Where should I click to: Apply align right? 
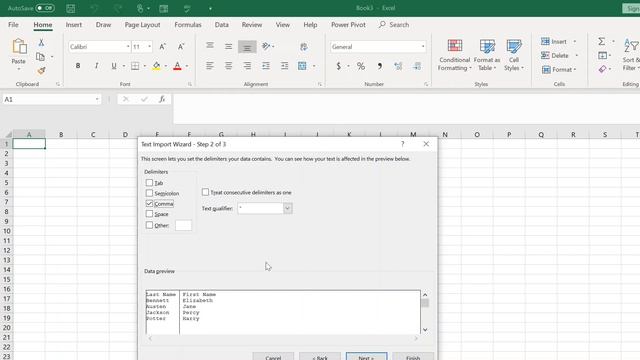tap(247, 66)
